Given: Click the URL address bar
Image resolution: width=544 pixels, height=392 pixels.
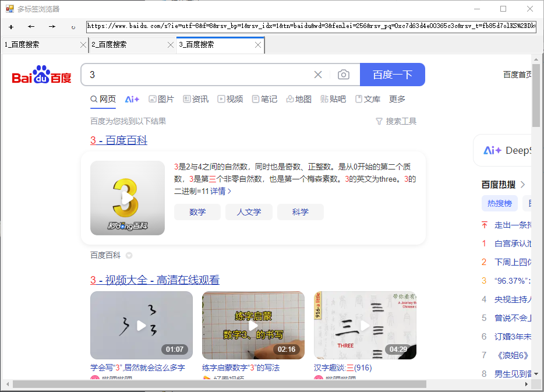Looking at the screenshot, I should (311, 26).
